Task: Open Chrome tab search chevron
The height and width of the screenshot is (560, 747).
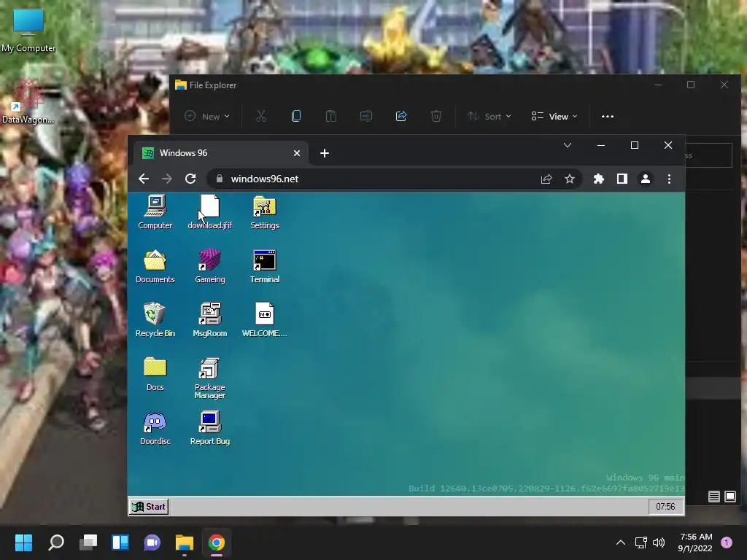Action: tap(568, 145)
